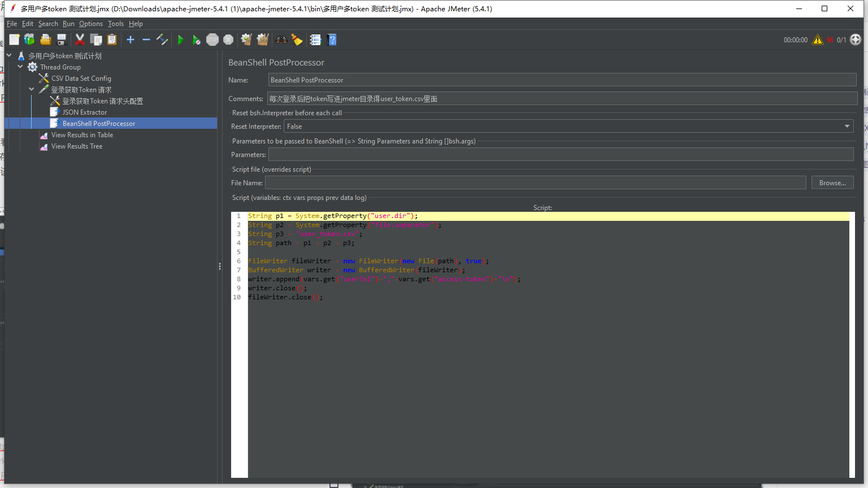Click the 00:00:00 elapsed timer
Screen dimensions: 868x488
[796, 40]
